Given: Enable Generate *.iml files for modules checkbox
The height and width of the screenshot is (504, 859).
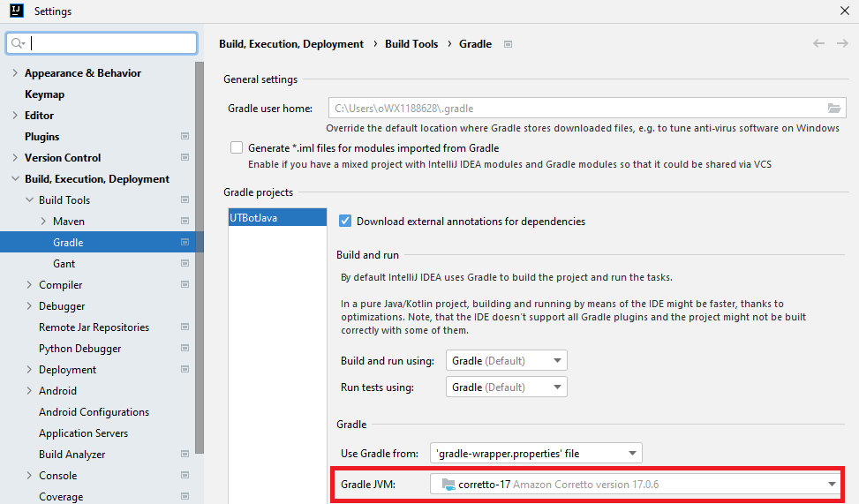Looking at the screenshot, I should tap(237, 148).
